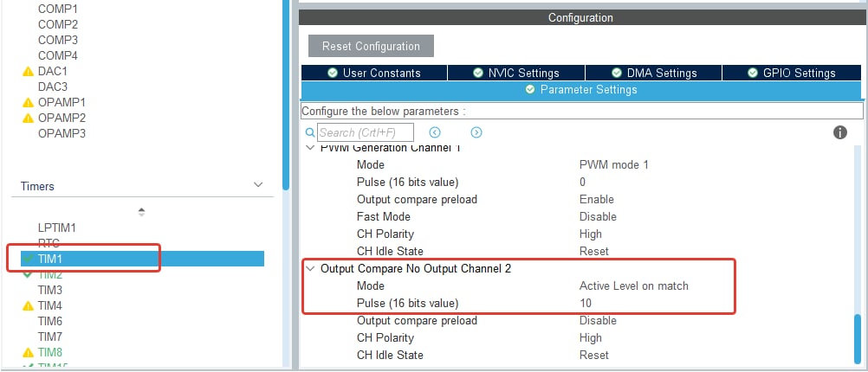
Task: Select TIM3 in the Timers list
Action: pos(50,290)
